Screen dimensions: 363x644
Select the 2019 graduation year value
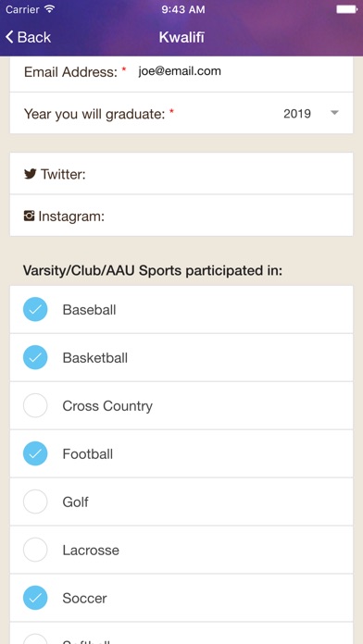pos(297,114)
